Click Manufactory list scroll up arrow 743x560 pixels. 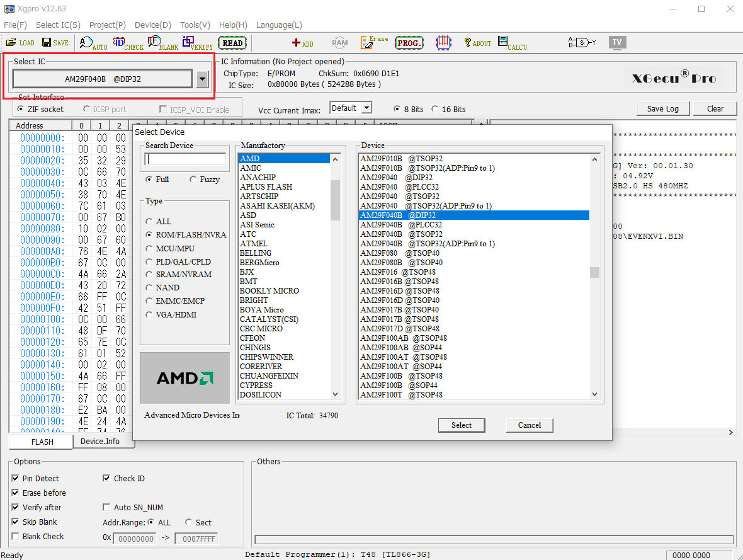point(336,159)
